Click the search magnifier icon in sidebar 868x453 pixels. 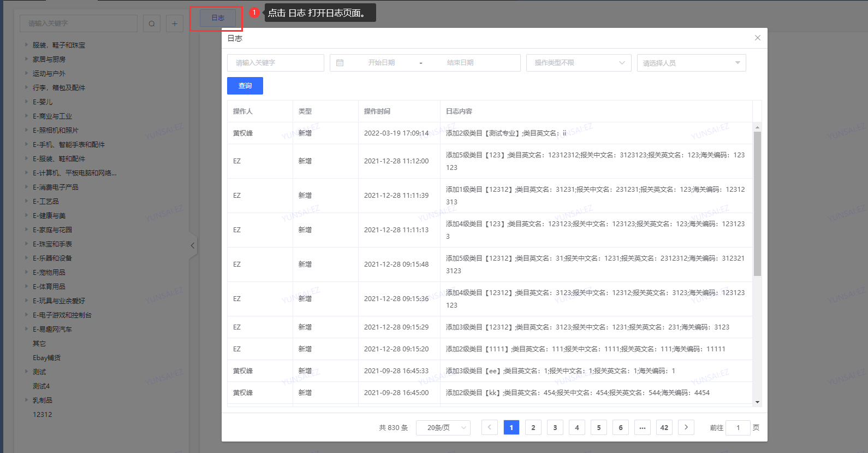click(152, 23)
